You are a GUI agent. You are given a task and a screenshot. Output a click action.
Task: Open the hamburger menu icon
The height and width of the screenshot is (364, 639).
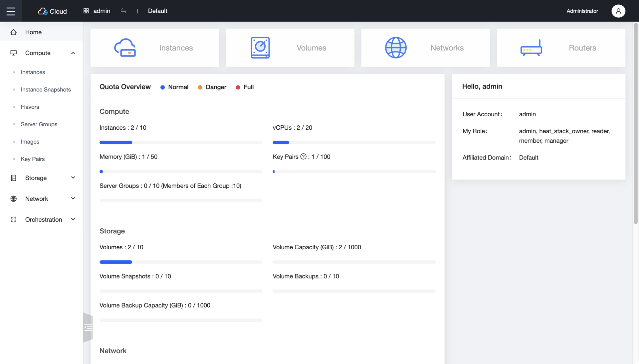11,11
